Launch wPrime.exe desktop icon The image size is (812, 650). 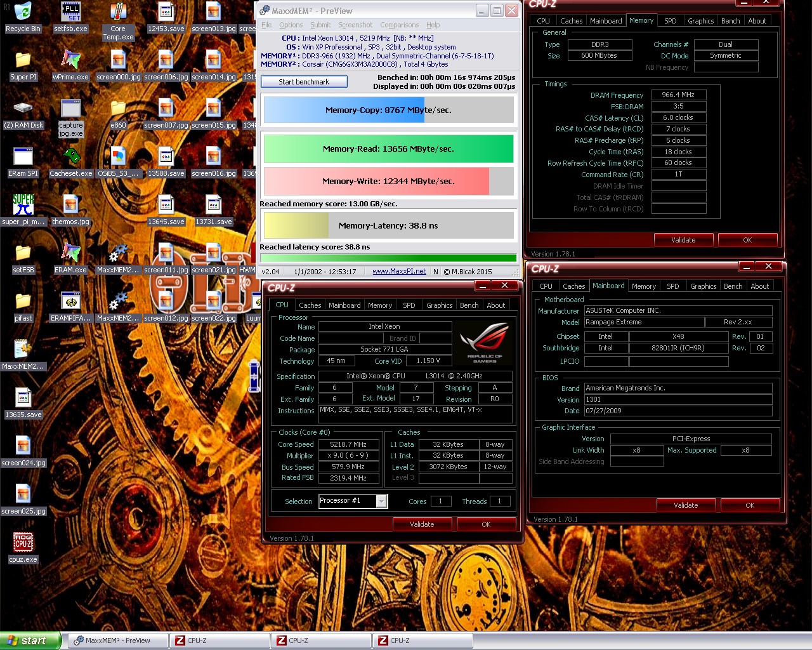[x=70, y=65]
